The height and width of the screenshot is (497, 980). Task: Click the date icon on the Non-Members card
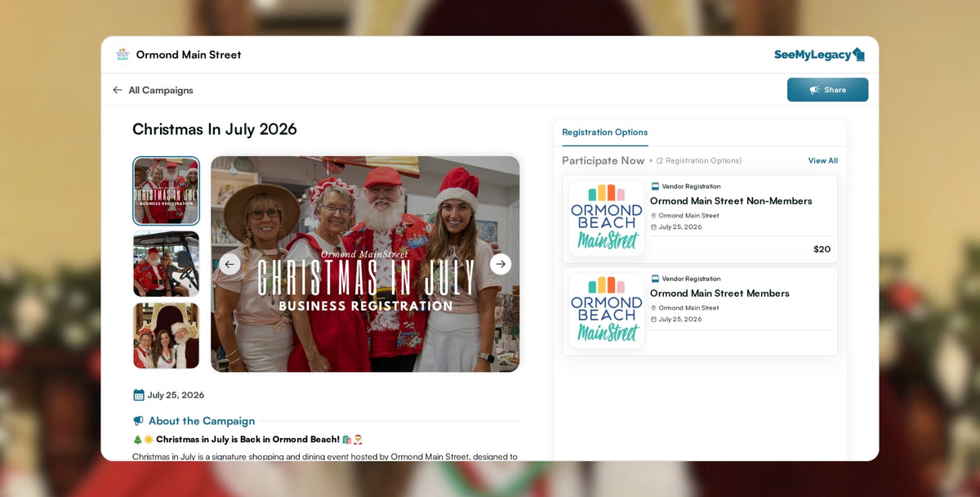pyautogui.click(x=653, y=227)
